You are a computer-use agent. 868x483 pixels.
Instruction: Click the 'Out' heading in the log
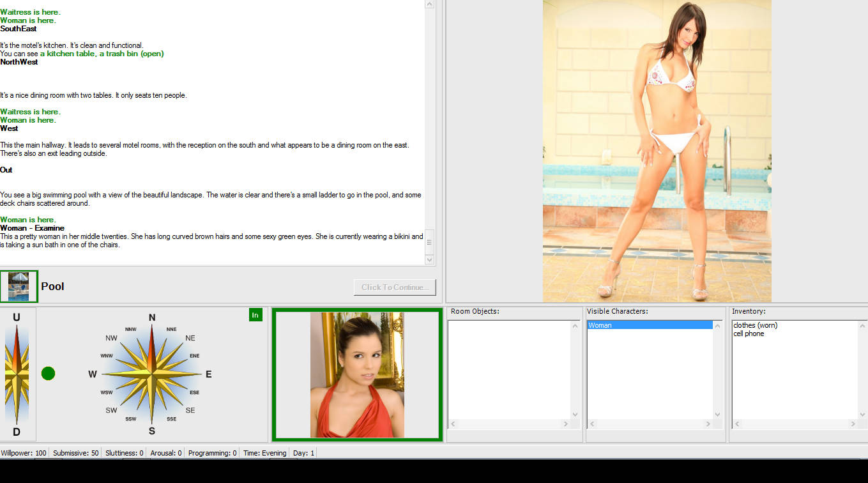click(6, 170)
